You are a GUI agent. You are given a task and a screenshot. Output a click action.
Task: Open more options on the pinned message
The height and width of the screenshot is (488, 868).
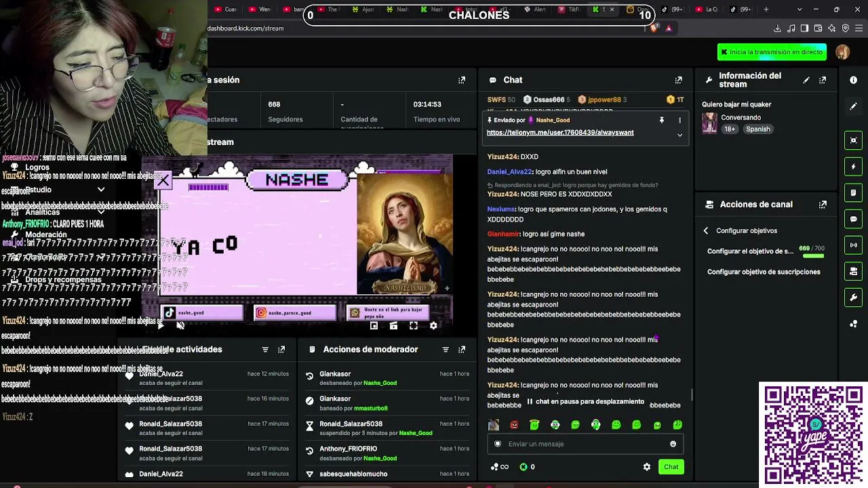tap(679, 120)
